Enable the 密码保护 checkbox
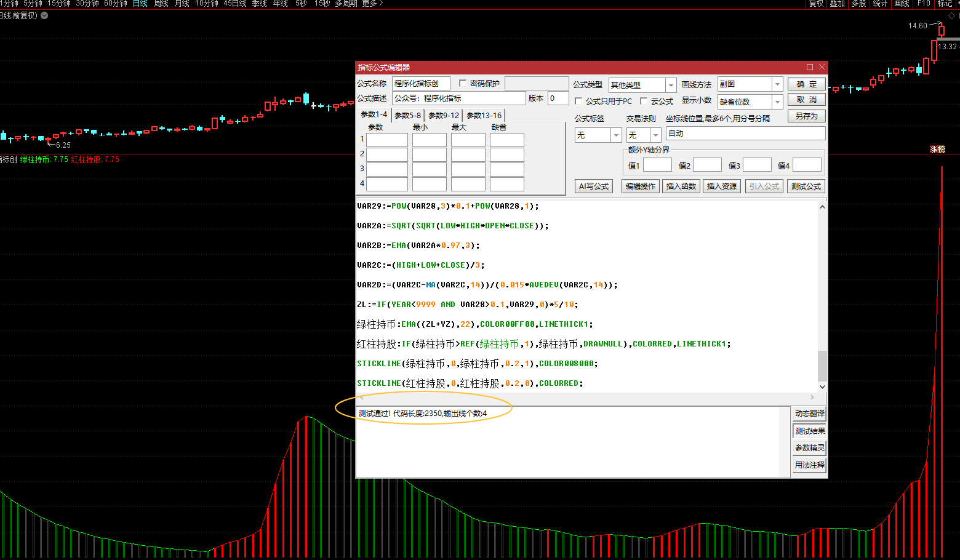Viewport: 960px width, 560px height. (x=463, y=84)
